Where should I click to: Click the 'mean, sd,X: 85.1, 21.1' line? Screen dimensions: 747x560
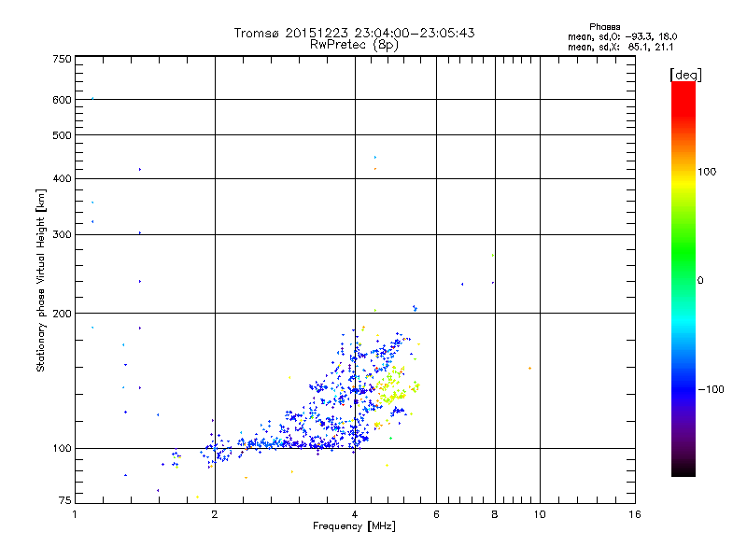coord(620,47)
